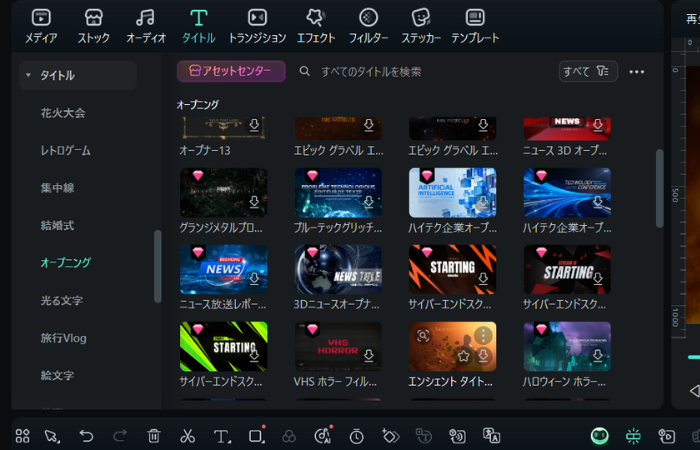Open the Stock (ストック) media tab

click(x=93, y=25)
